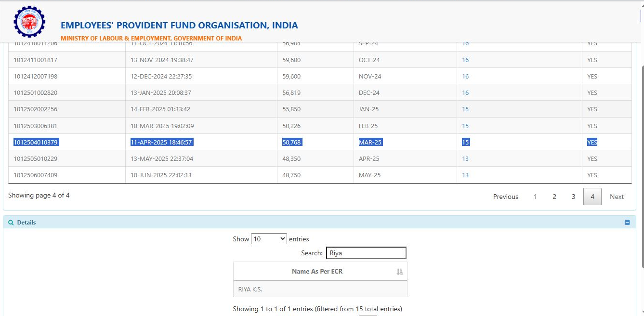The width and height of the screenshot is (644, 316).
Task: Click date 10-JUN-2025 22:02:13
Action: pyautogui.click(x=161, y=175)
